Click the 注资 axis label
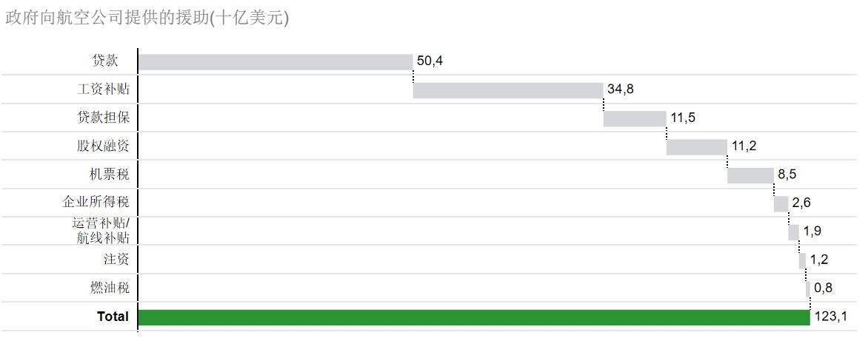868x338 pixels. 116,259
